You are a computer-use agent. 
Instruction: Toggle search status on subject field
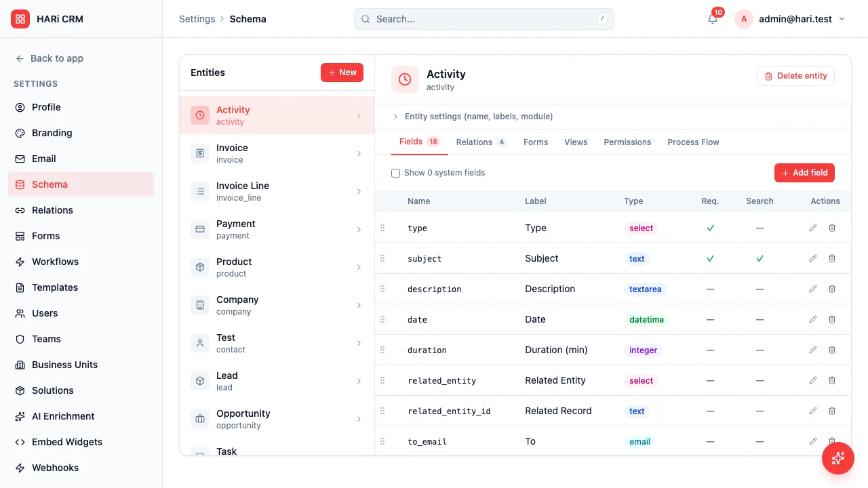coord(759,258)
